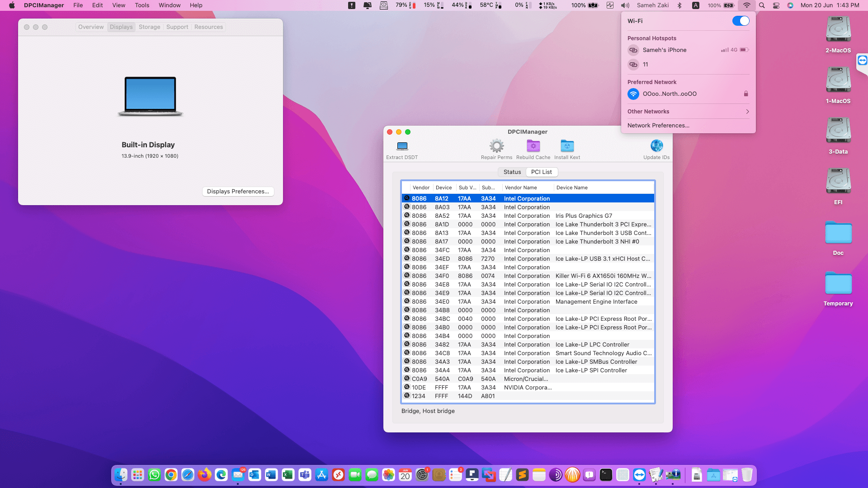Select the Ice Lake Thunderbolt 3 NHI #0 row
This screenshot has width=868, height=488.
tap(528, 241)
